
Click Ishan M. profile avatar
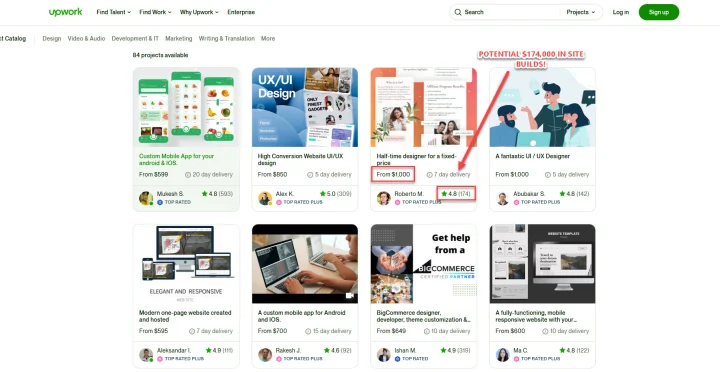tap(384, 355)
